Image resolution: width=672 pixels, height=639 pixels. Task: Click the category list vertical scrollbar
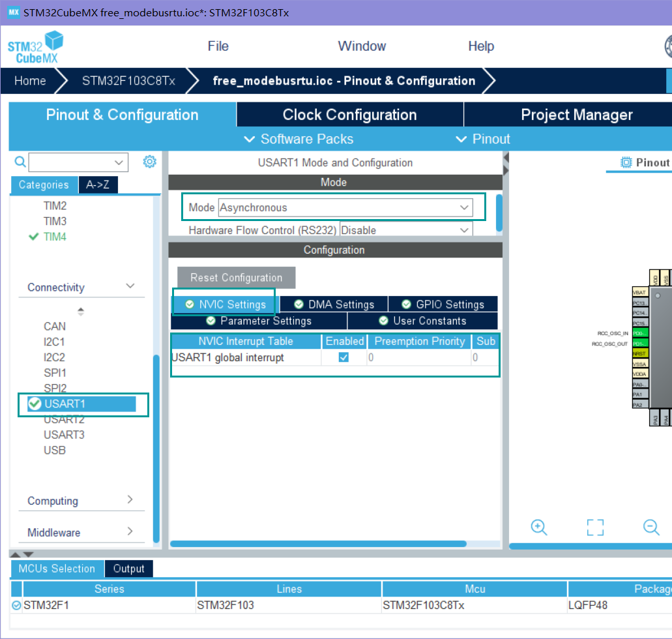click(x=156, y=449)
